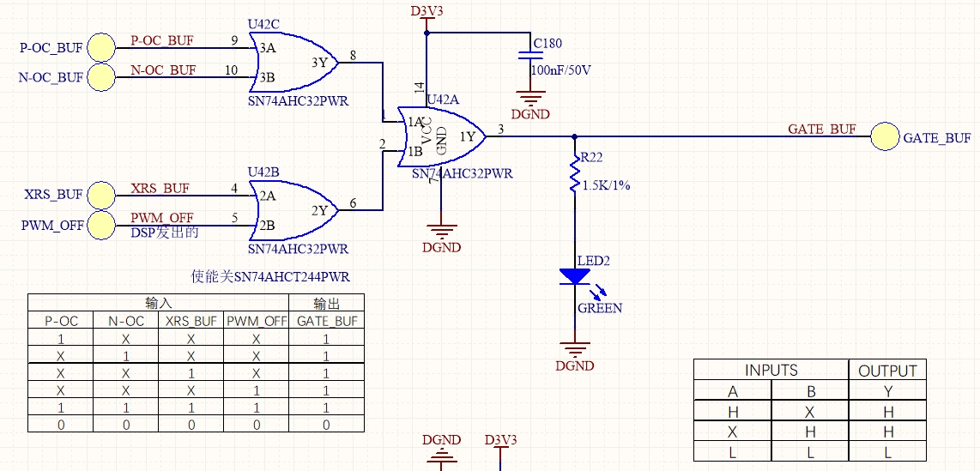Click the Y column header cell

887,392
